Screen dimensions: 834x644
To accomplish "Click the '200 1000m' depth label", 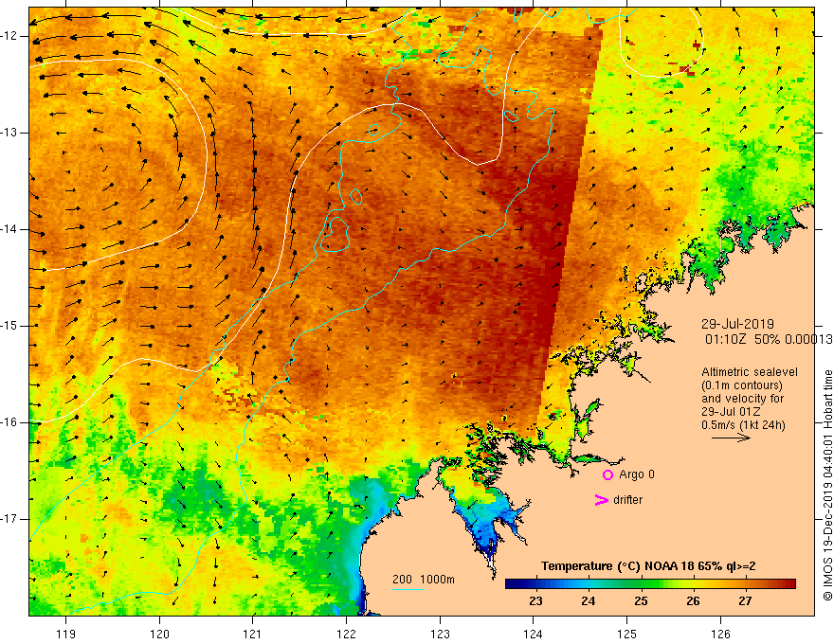I will (424, 580).
